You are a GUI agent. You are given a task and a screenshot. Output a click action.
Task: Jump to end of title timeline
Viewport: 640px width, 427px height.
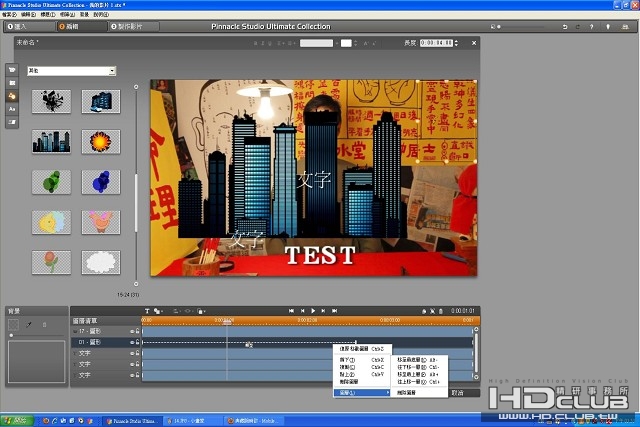[x=334, y=311]
